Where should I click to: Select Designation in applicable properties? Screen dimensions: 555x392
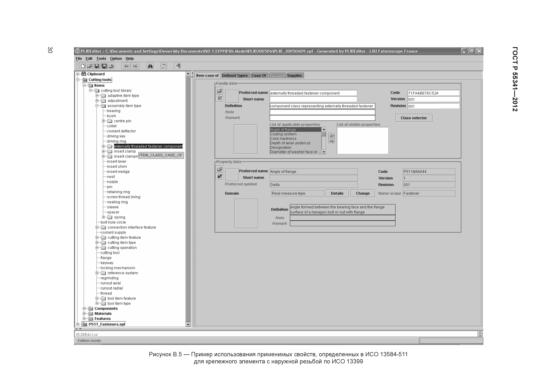coord(295,148)
